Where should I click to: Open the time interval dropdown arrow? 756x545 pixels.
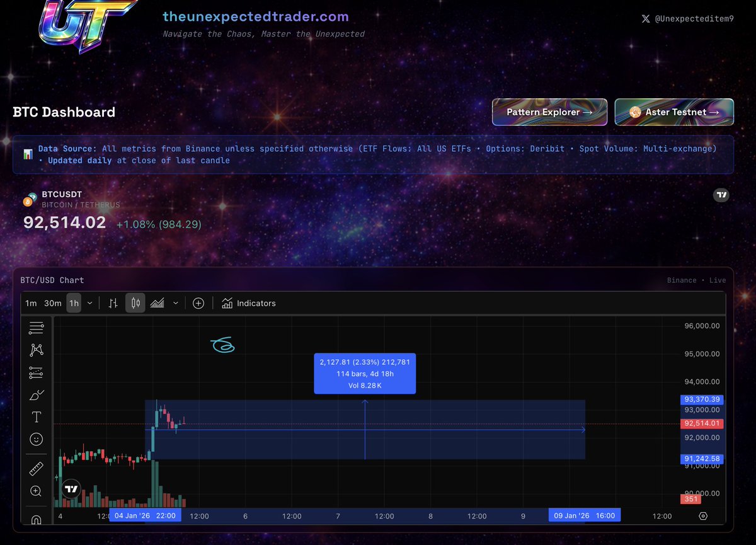(x=89, y=303)
